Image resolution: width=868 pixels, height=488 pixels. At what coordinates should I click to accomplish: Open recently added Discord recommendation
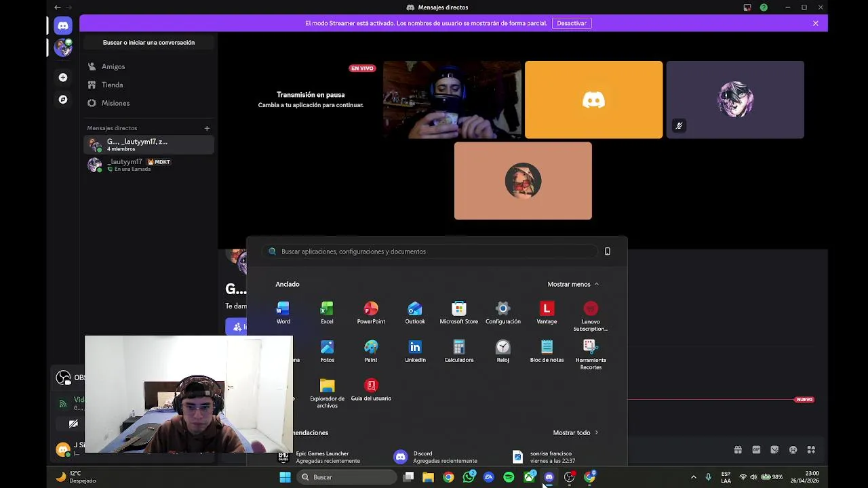pos(435,457)
